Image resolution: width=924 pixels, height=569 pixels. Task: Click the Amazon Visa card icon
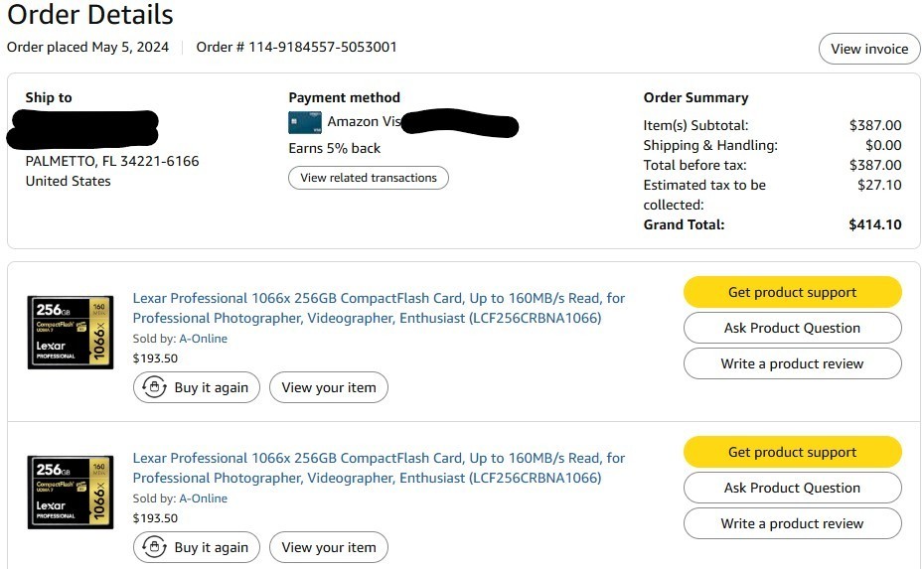click(305, 122)
